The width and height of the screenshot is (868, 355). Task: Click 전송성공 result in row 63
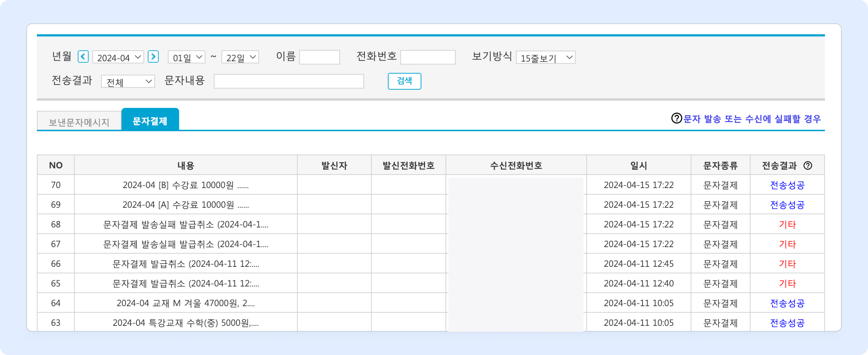(x=787, y=323)
